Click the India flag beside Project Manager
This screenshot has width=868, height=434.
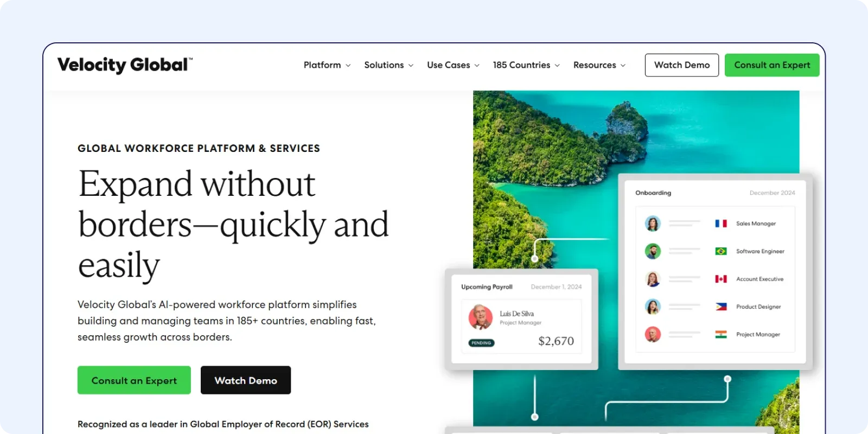coord(721,335)
